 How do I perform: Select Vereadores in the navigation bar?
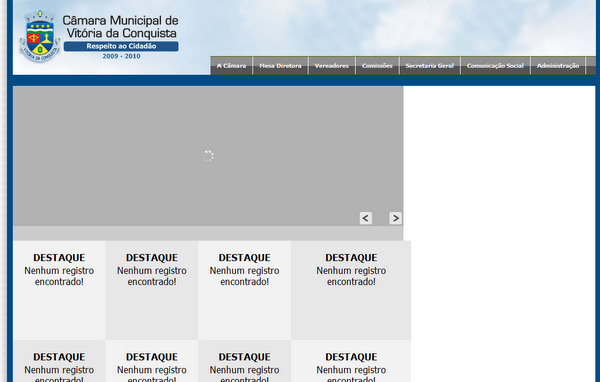(x=331, y=65)
